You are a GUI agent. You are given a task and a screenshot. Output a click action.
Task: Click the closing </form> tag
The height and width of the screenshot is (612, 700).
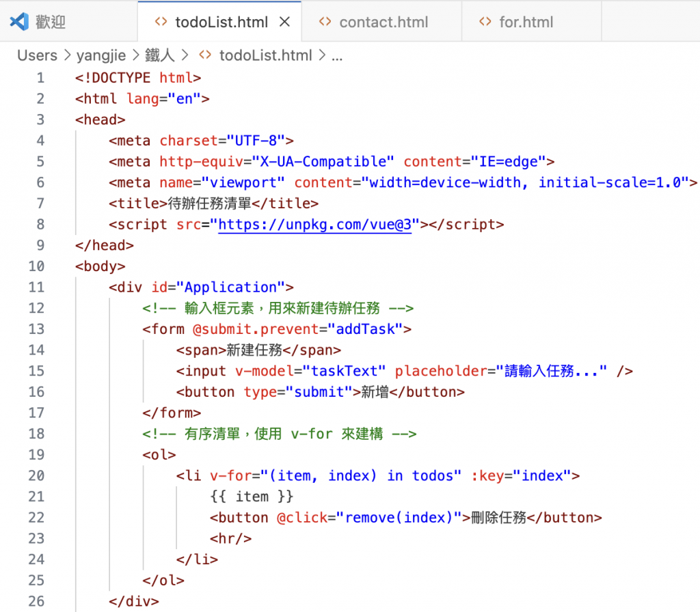[x=172, y=413]
